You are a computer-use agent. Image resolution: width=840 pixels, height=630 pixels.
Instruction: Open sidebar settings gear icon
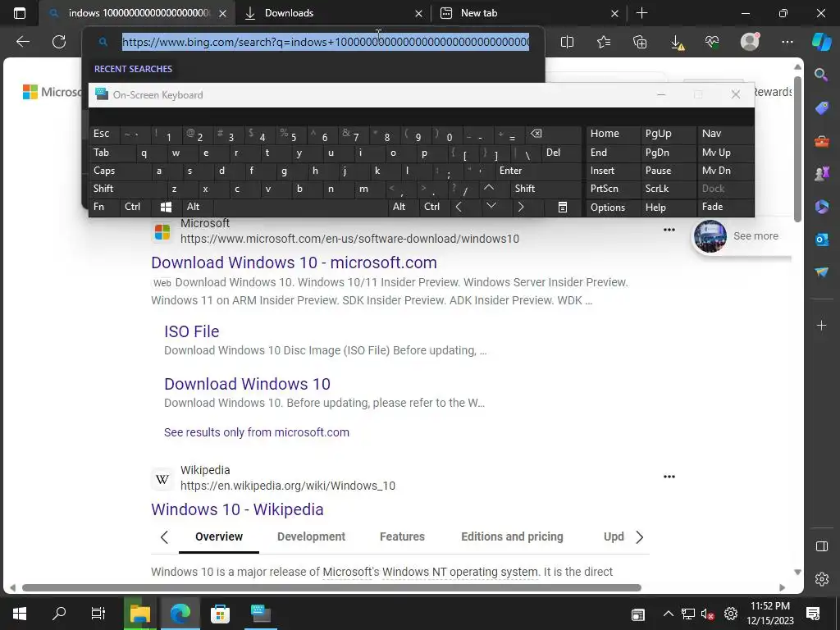click(822, 578)
